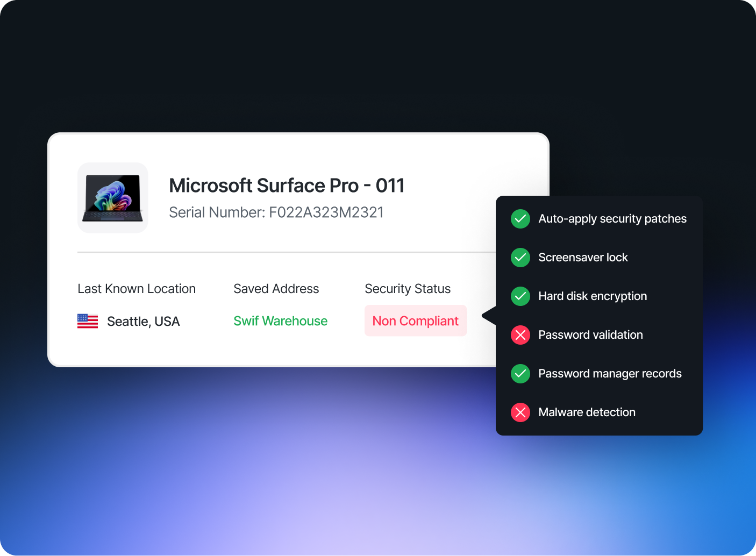
Task: Click the Saved Address label
Action: click(x=276, y=289)
